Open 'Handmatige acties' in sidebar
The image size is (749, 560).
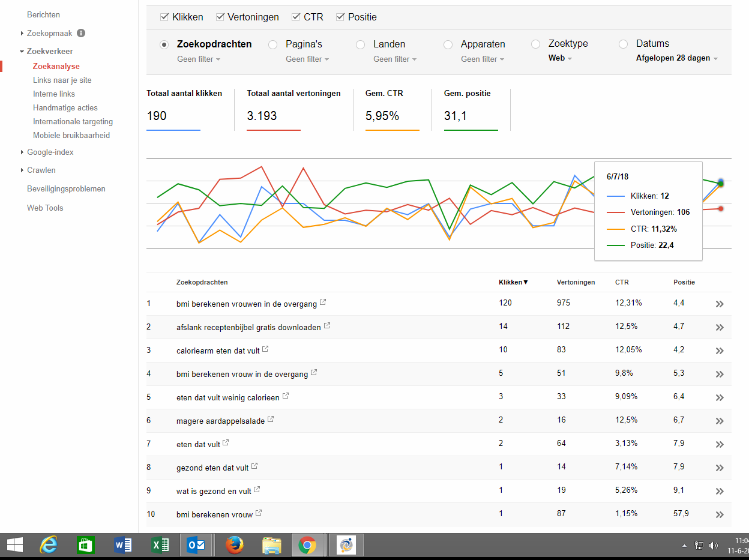(x=65, y=108)
